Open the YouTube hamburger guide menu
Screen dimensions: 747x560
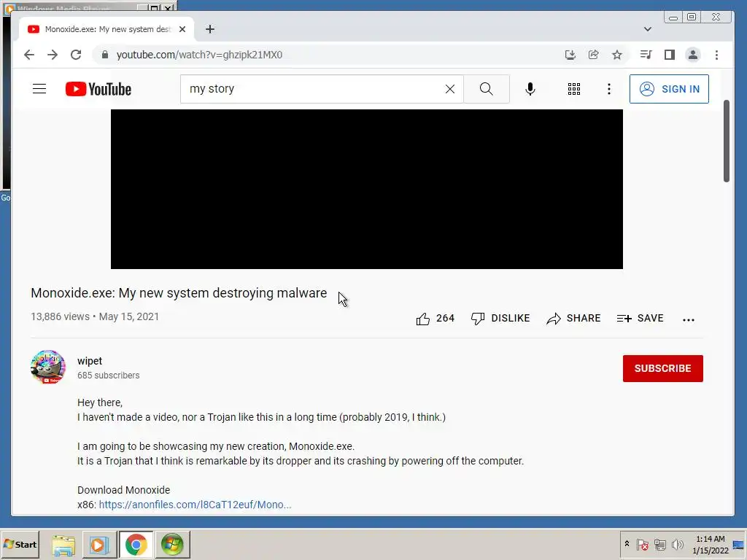[x=39, y=89]
